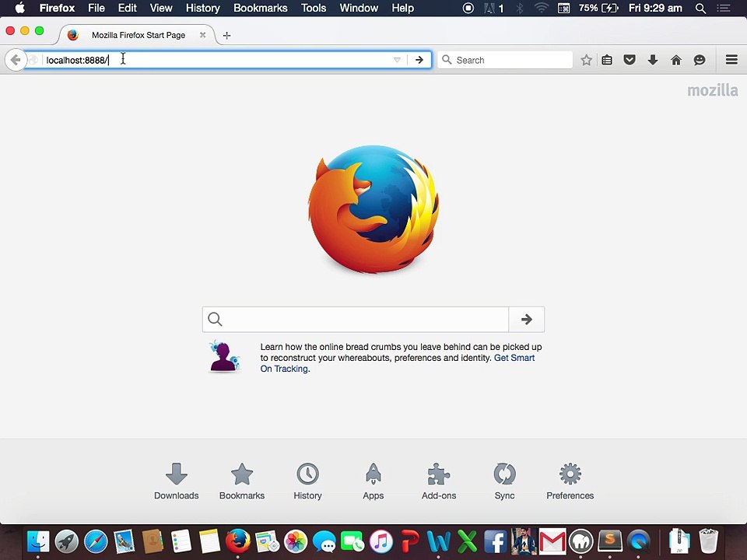Image resolution: width=747 pixels, height=560 pixels.
Task: Click the back navigation arrow button
Action: pyautogui.click(x=16, y=60)
